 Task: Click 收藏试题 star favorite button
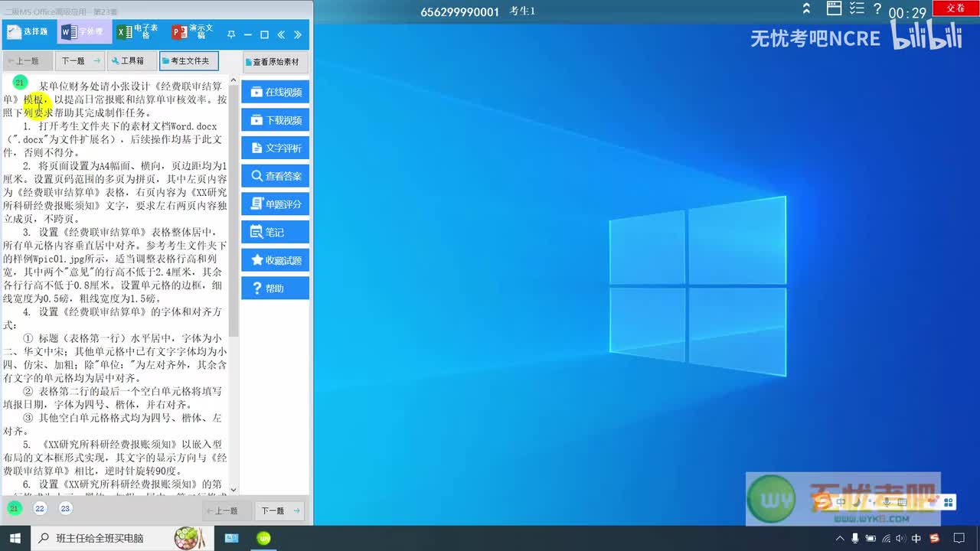pyautogui.click(x=276, y=260)
